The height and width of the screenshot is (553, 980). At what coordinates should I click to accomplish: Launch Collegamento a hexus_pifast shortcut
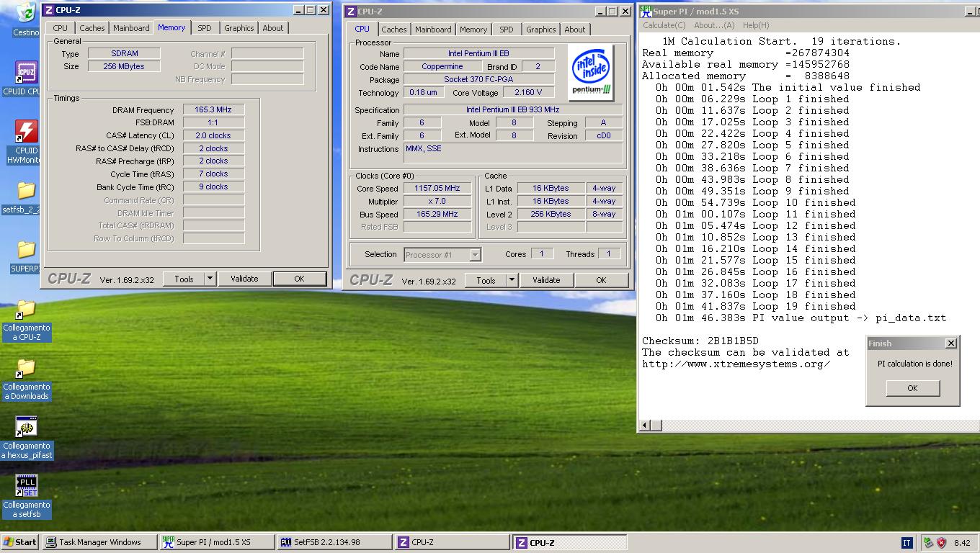click(x=26, y=427)
